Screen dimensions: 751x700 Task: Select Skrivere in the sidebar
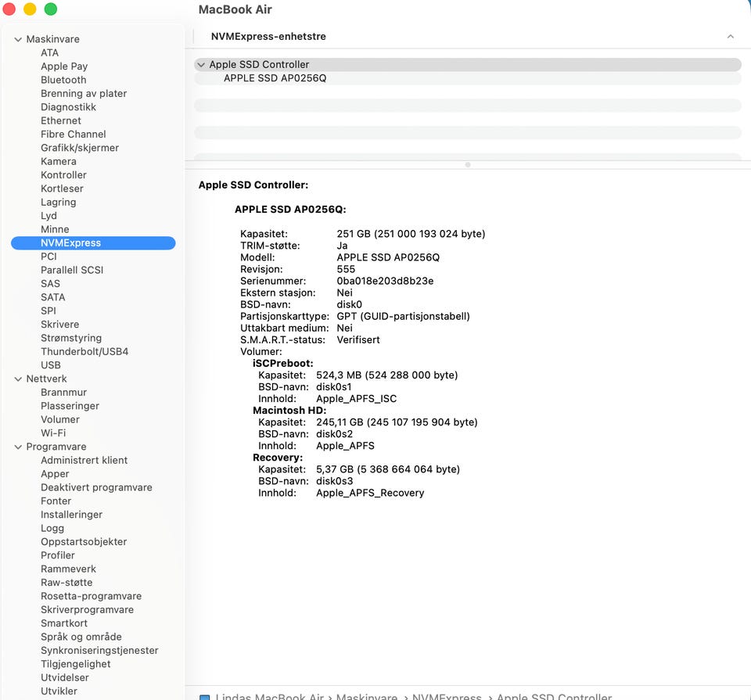(x=60, y=325)
